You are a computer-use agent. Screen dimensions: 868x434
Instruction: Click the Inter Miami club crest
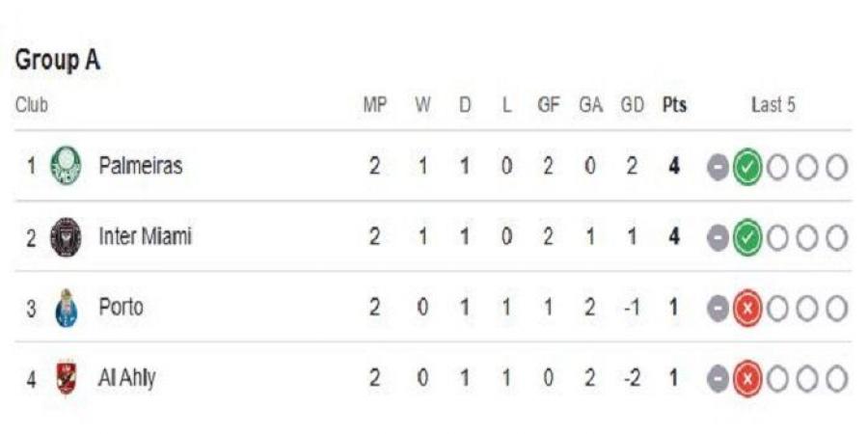(66, 237)
